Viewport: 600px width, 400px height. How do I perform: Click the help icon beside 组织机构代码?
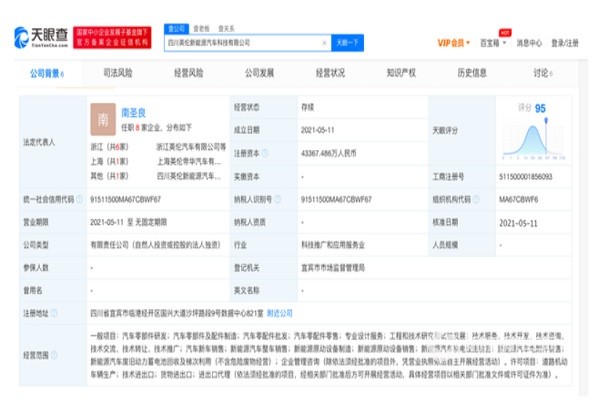pos(476,199)
